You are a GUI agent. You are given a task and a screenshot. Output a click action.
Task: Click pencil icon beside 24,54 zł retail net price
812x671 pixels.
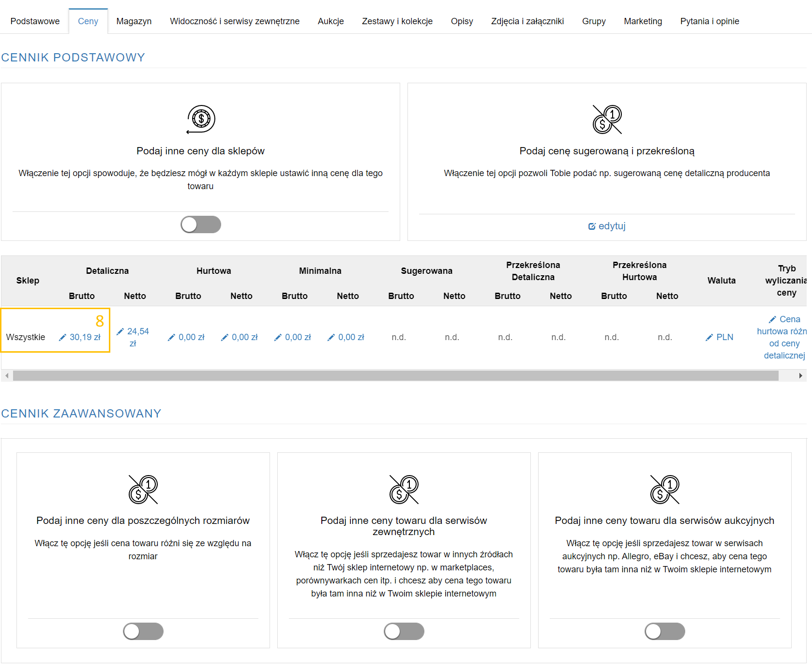click(120, 332)
